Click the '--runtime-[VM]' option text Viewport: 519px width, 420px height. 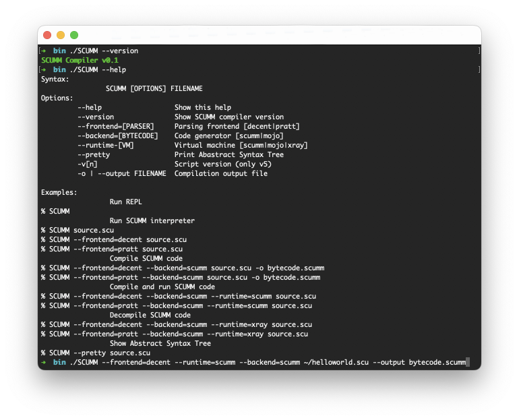106,145
